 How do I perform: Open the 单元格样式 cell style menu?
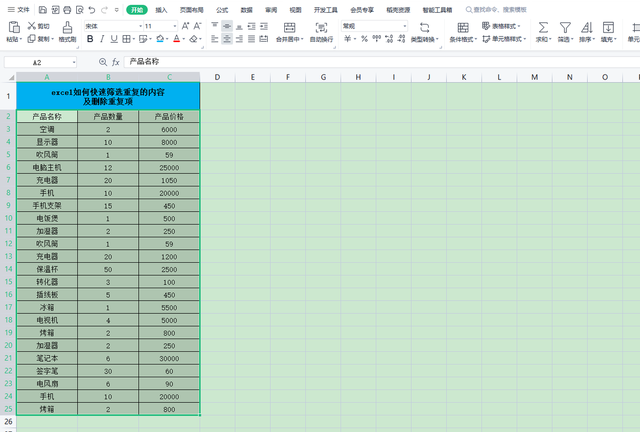pyautogui.click(x=504, y=39)
